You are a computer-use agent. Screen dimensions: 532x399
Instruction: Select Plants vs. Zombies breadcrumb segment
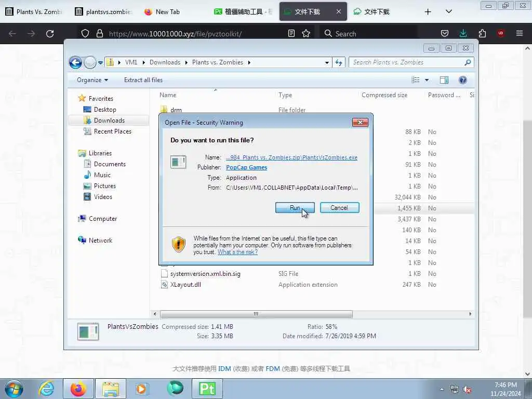tap(218, 62)
